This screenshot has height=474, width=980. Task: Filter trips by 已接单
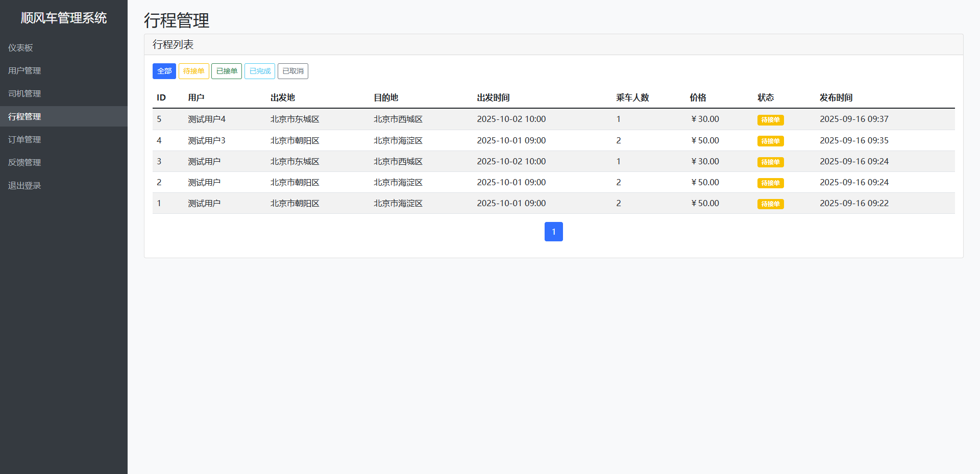tap(227, 71)
